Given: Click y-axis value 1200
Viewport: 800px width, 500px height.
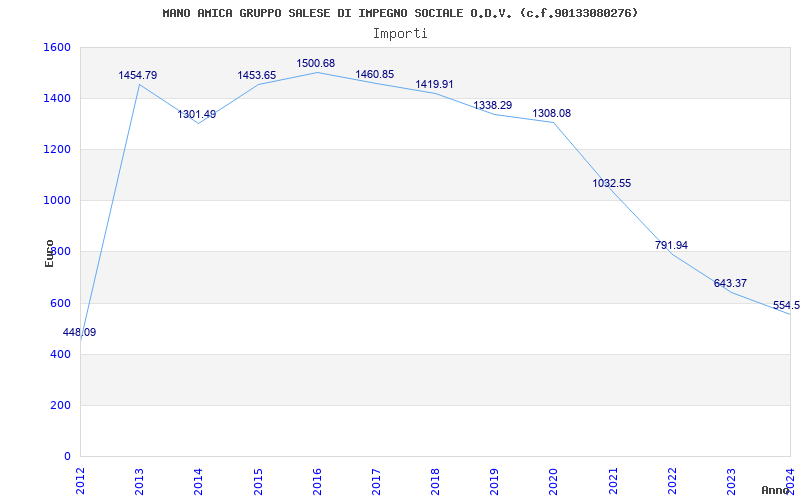Looking at the screenshot, I should point(57,149).
